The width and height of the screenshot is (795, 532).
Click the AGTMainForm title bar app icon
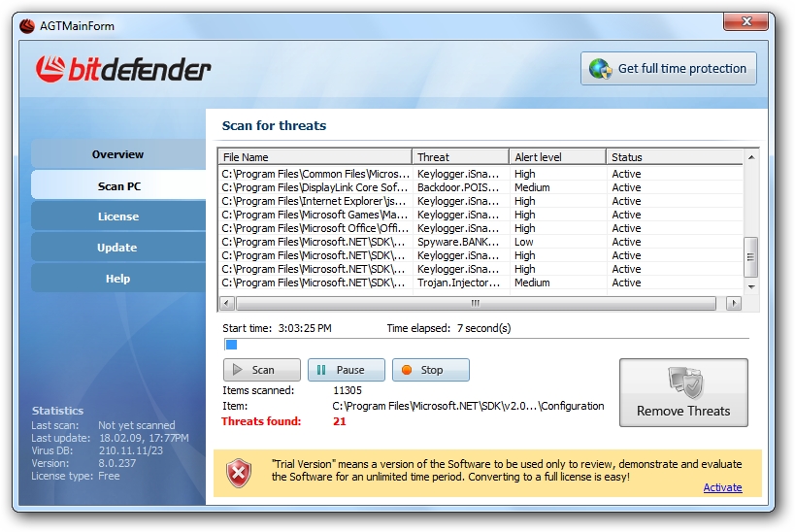click(x=27, y=26)
